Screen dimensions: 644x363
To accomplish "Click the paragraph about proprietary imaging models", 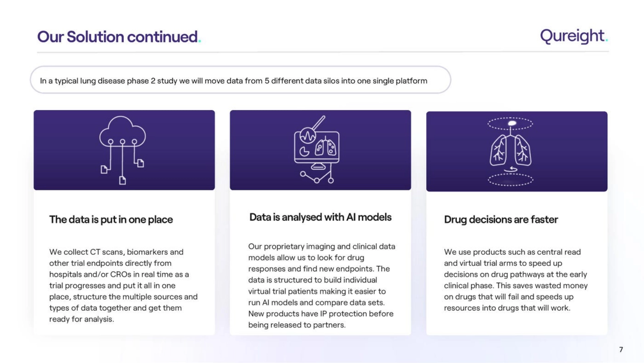I will tap(321, 285).
